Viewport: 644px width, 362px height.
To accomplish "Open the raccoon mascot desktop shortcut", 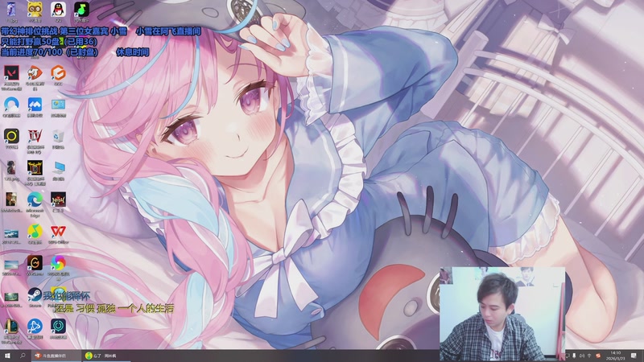I will (x=35, y=10).
